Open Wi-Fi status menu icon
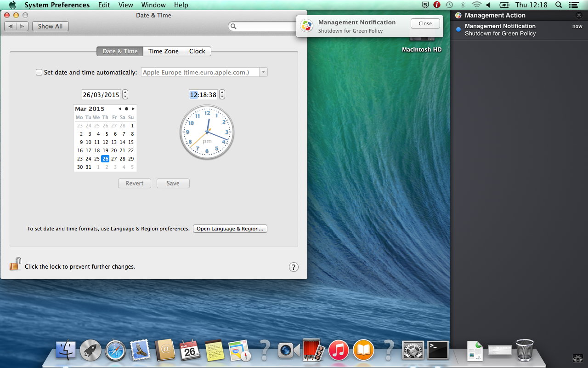The height and width of the screenshot is (368, 588). pos(476,5)
